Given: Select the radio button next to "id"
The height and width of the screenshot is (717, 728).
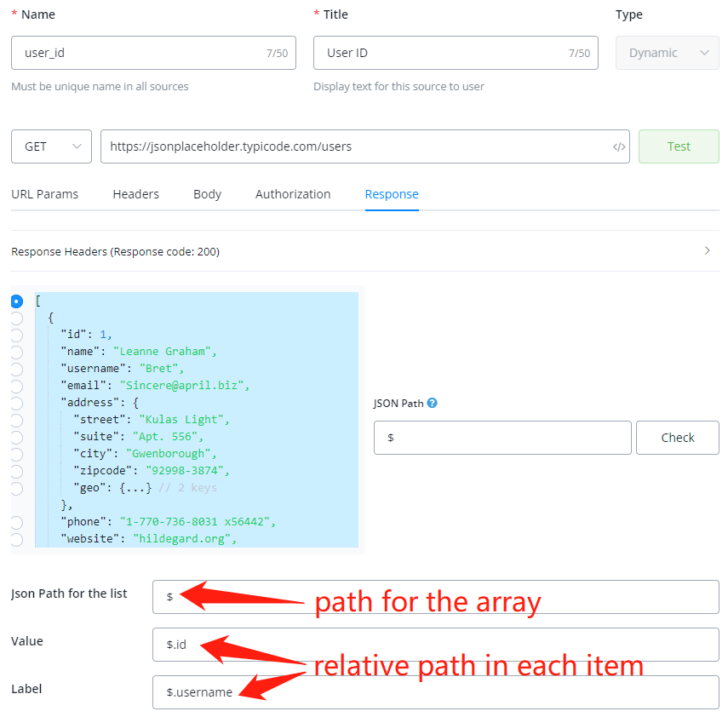Looking at the screenshot, I should point(16,335).
